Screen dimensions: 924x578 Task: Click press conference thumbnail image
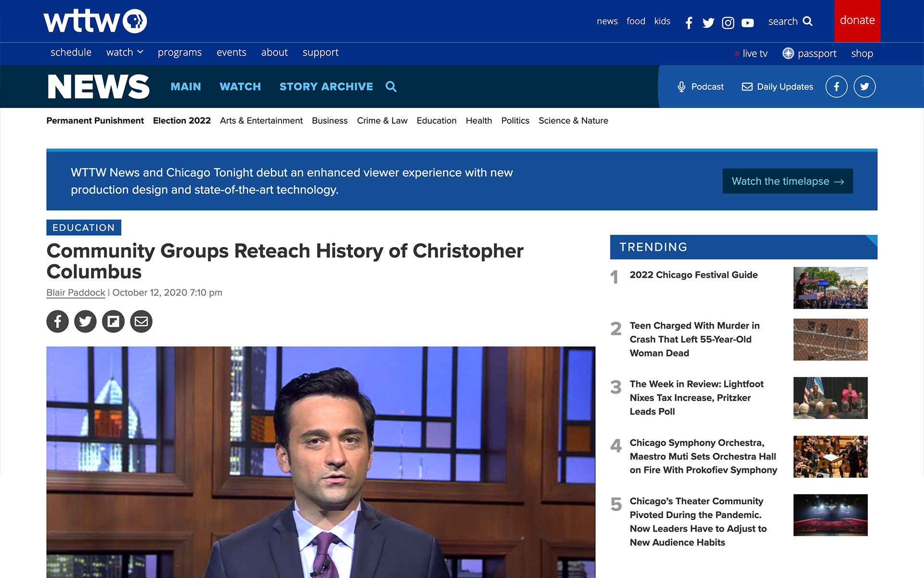click(830, 398)
